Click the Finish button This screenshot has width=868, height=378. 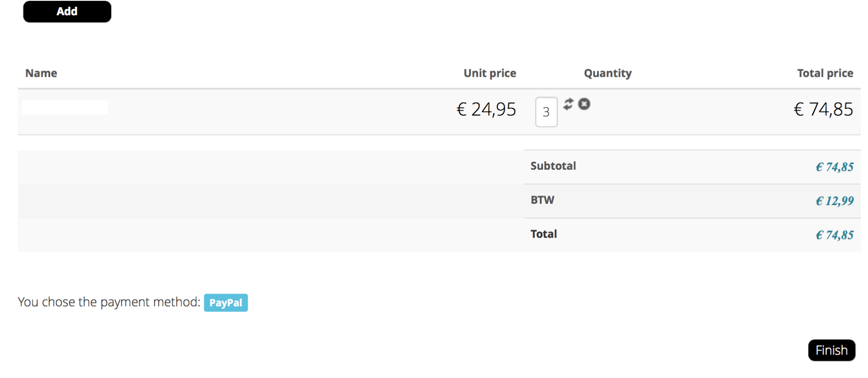tap(831, 350)
